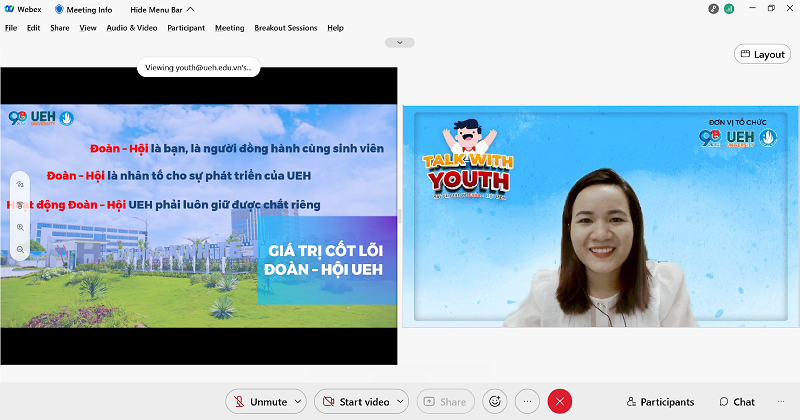Open Meeting Info
800x420 pixels.
pyautogui.click(x=84, y=10)
